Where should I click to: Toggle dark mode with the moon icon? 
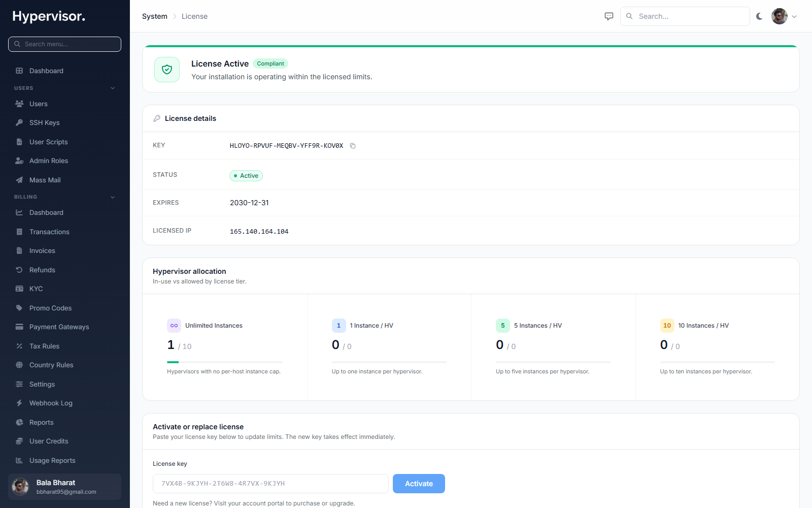pyautogui.click(x=759, y=16)
